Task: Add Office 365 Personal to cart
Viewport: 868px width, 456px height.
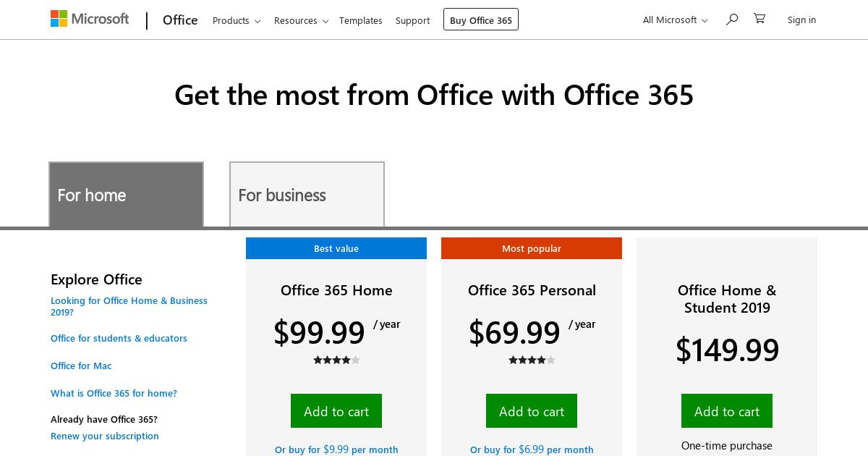Action: (x=532, y=411)
